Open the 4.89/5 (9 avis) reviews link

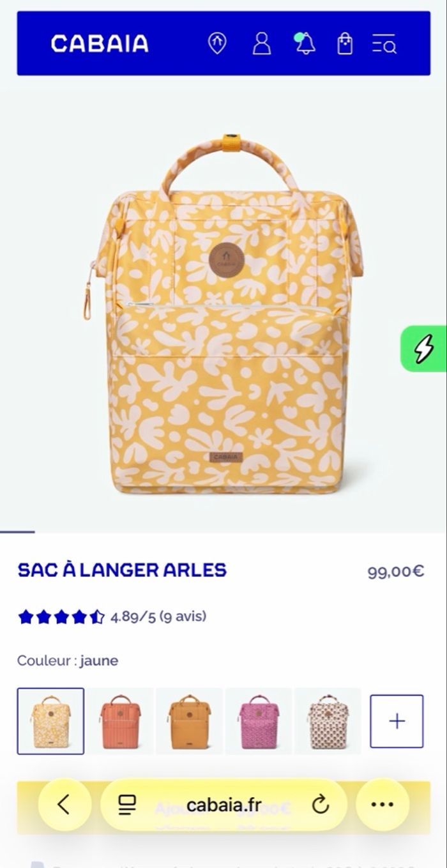[158, 616]
